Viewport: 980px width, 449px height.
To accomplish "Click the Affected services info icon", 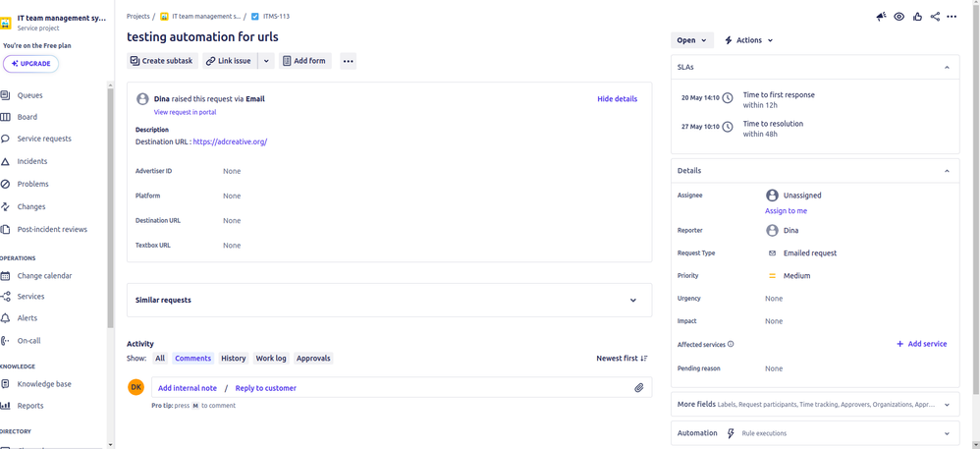I will (731, 344).
